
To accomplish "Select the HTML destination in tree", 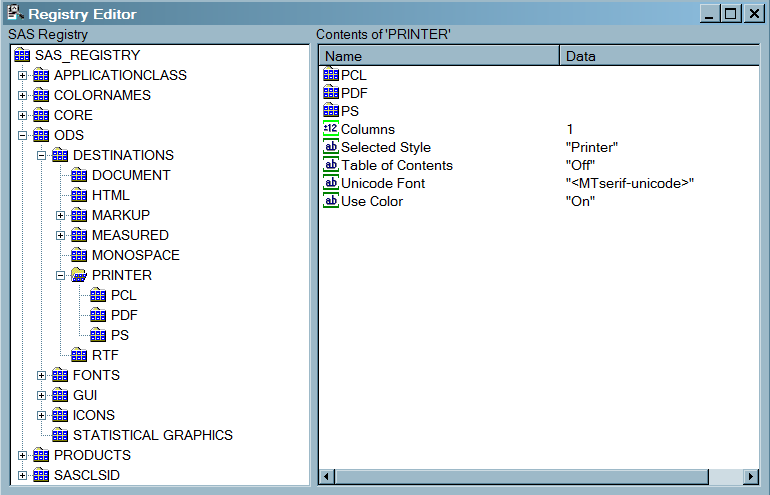I will (110, 195).
